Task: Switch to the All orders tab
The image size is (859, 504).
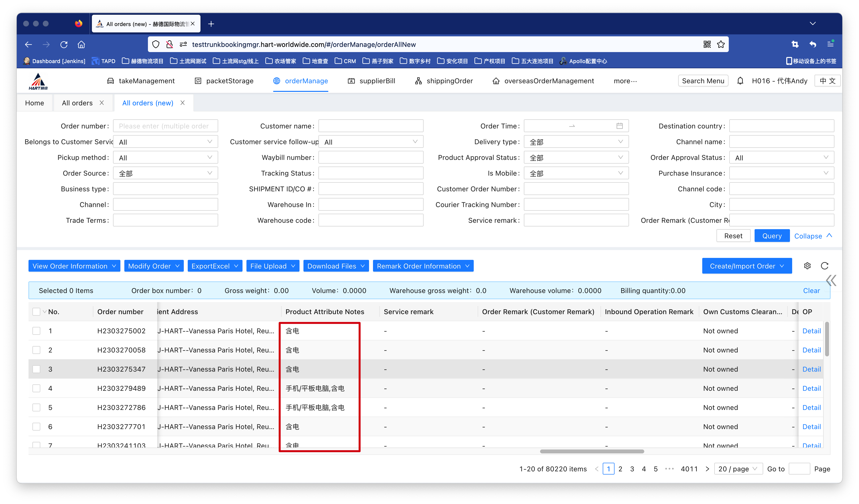Action: 77,103
